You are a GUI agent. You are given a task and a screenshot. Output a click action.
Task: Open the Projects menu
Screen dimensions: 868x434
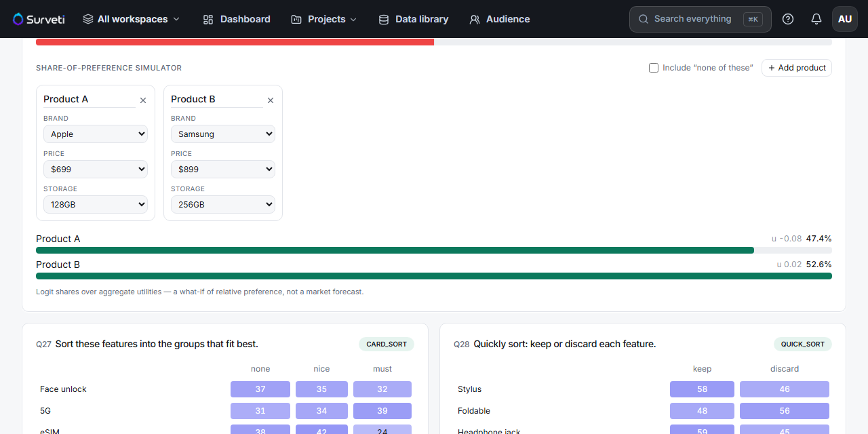click(324, 19)
